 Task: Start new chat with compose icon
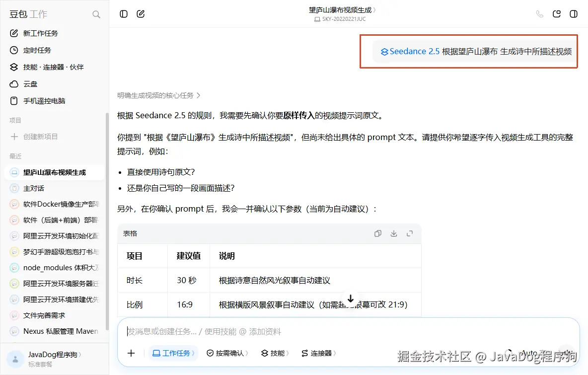(x=141, y=14)
